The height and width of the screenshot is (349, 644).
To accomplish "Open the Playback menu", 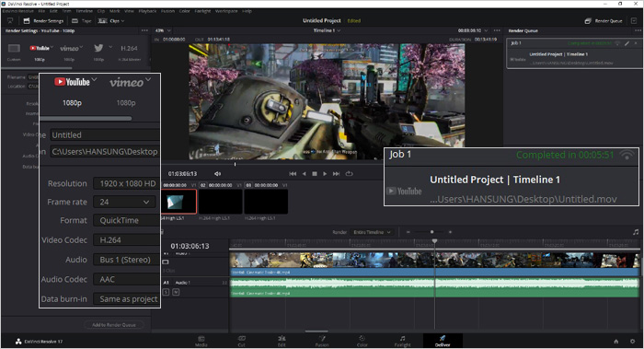I will tap(147, 11).
